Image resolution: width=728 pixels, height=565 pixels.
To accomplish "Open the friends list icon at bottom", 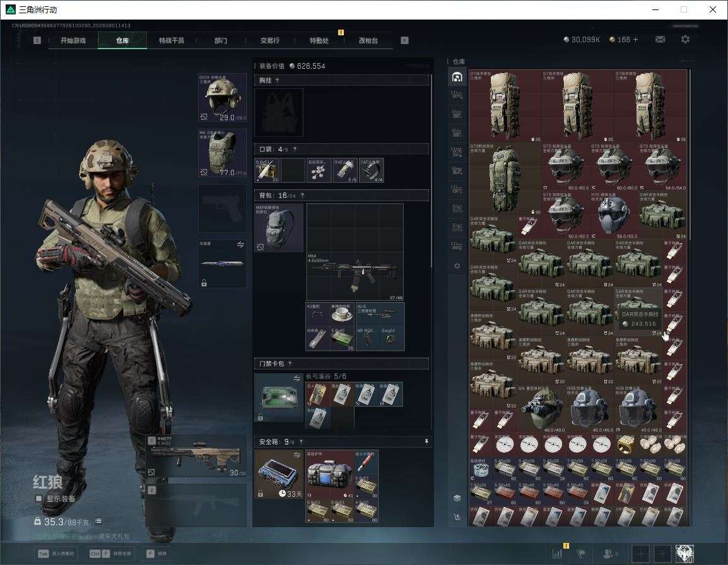I will [609, 554].
